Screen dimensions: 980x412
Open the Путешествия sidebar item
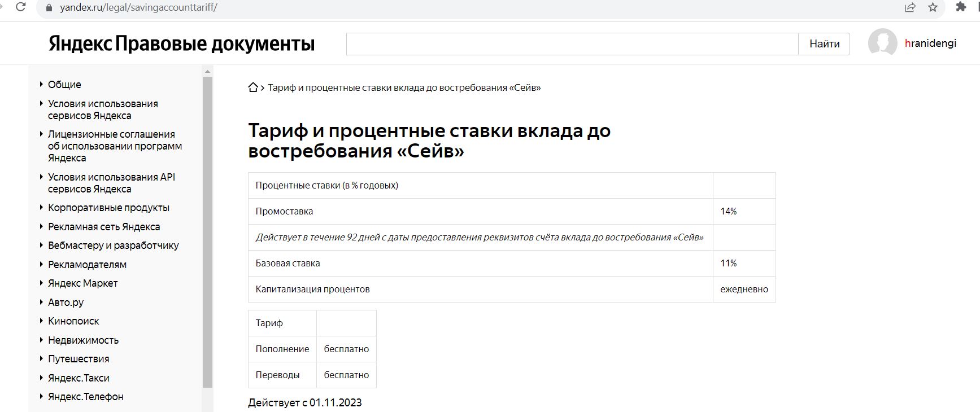click(x=79, y=359)
